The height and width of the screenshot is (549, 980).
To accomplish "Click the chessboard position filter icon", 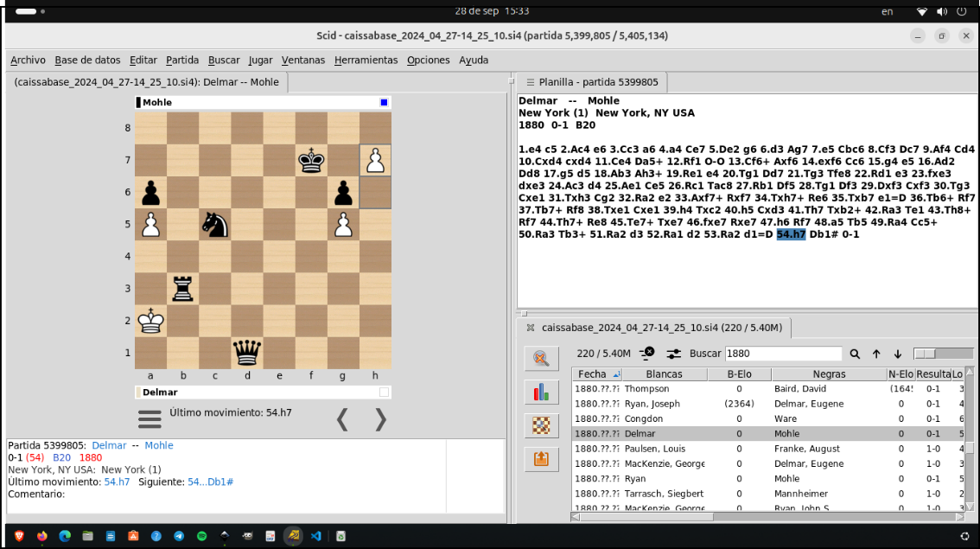I will tap(541, 425).
